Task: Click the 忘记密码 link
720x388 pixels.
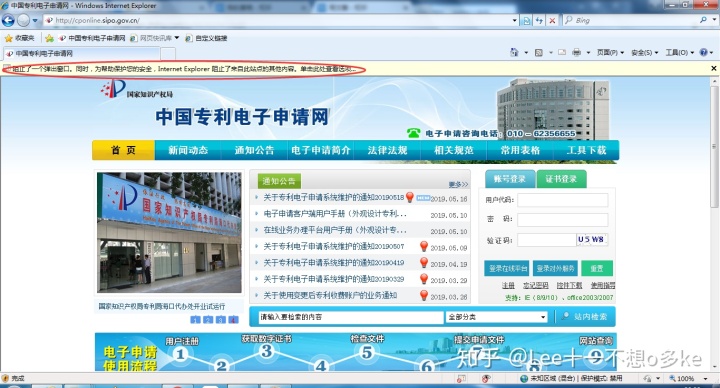Action: 535,286
